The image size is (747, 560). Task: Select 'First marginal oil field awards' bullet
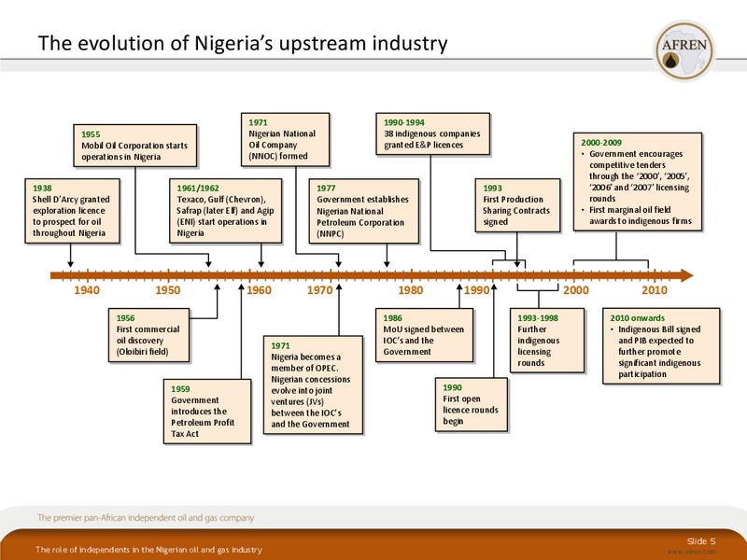pos(637,216)
